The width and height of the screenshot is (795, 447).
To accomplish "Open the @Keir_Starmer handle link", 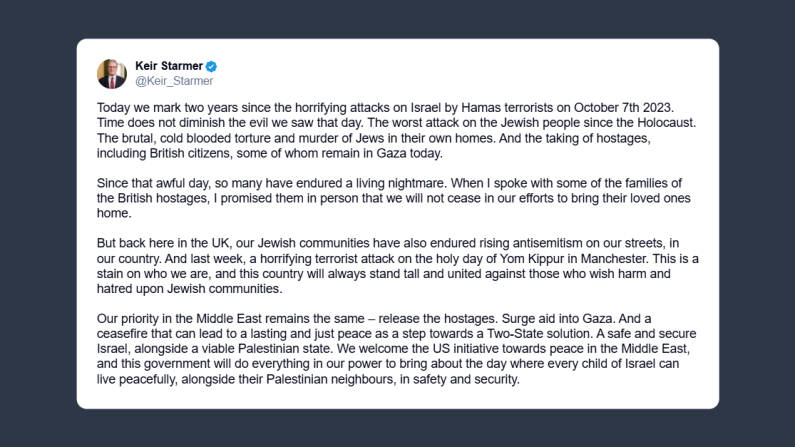I will [173, 81].
